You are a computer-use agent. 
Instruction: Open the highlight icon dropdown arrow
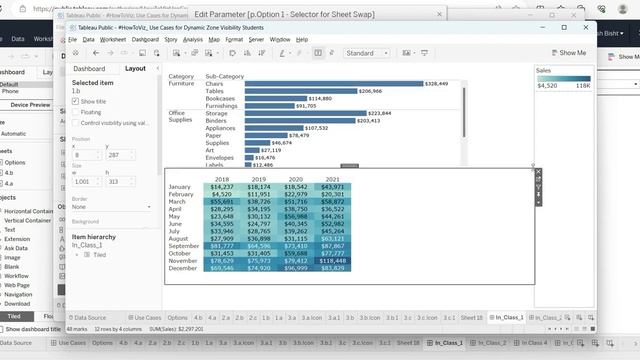pos(290,53)
